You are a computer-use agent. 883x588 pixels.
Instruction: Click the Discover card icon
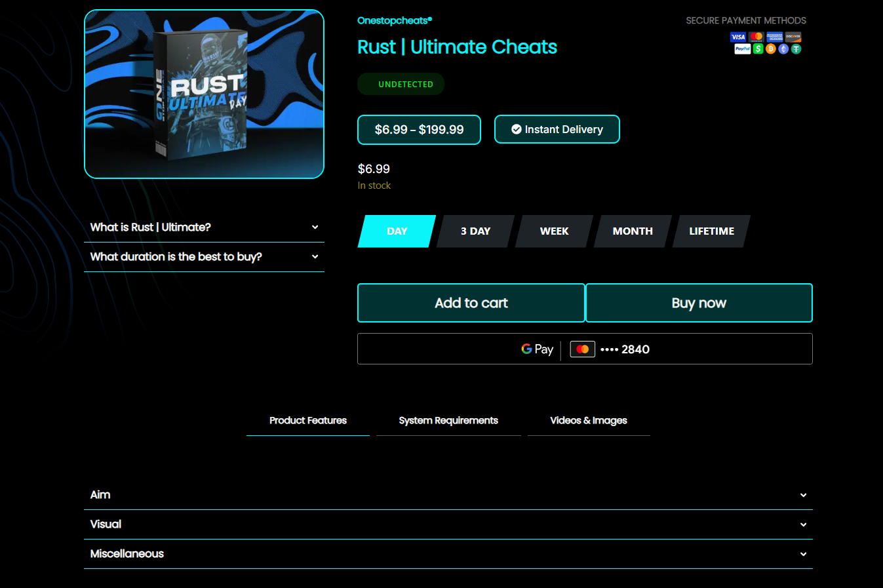[793, 37]
